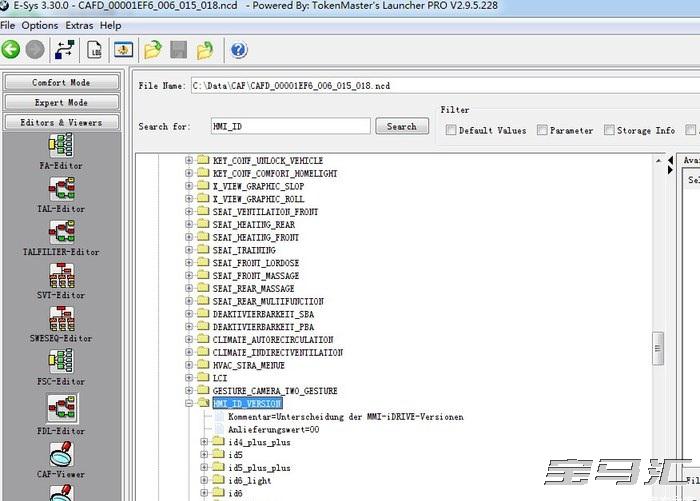This screenshot has height=501, width=700.
Task: Click folder icon of KEY_CONF_UNLOCK_VEHICLE
Action: tap(203, 160)
